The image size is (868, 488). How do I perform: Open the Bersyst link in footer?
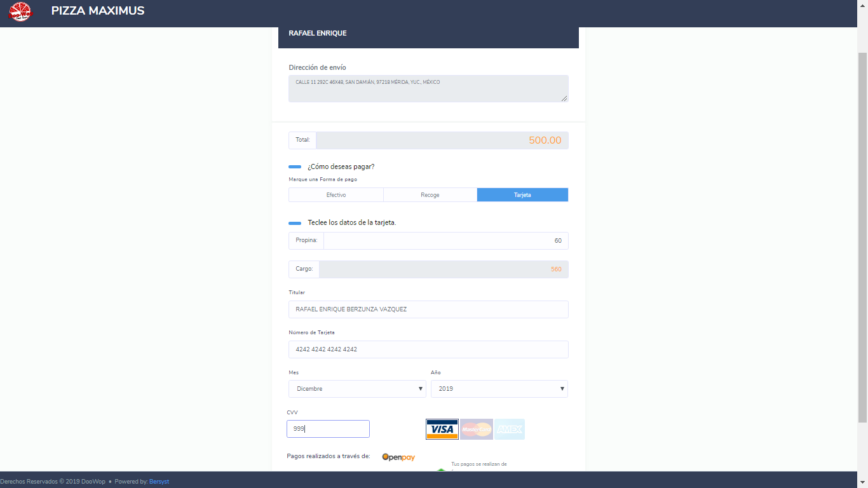point(159,482)
